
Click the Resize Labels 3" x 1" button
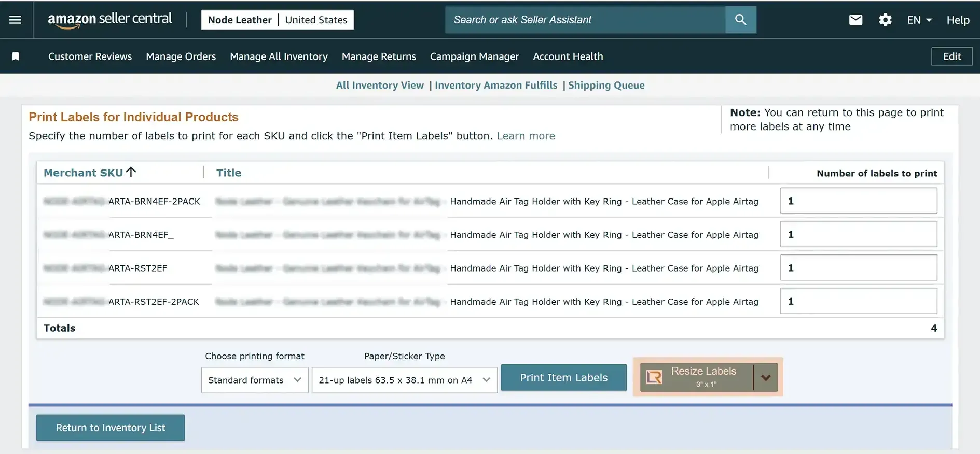(x=697, y=377)
